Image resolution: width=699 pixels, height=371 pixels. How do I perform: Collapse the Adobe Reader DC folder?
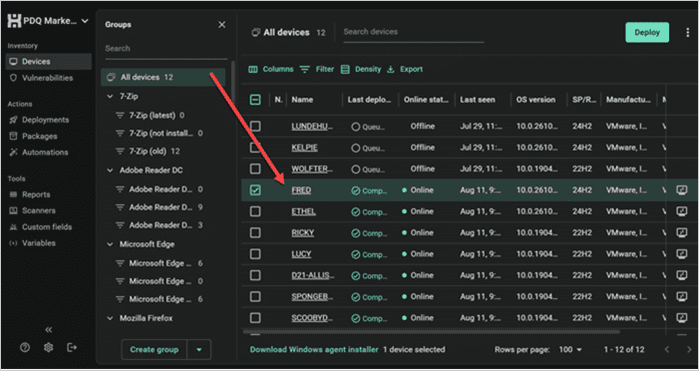pyautogui.click(x=110, y=170)
